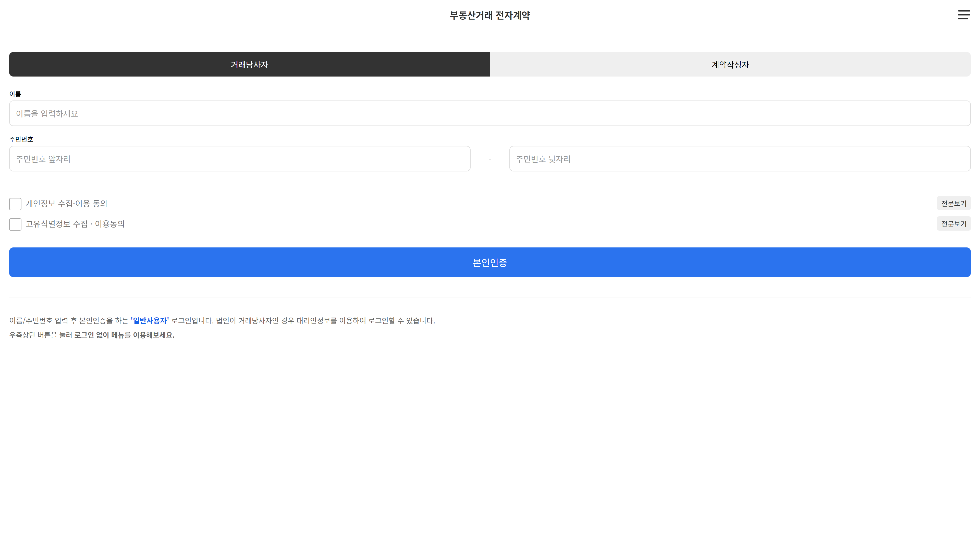Click the 개인정보 수집·이용 동의 label text
980x551 pixels.
point(66,204)
